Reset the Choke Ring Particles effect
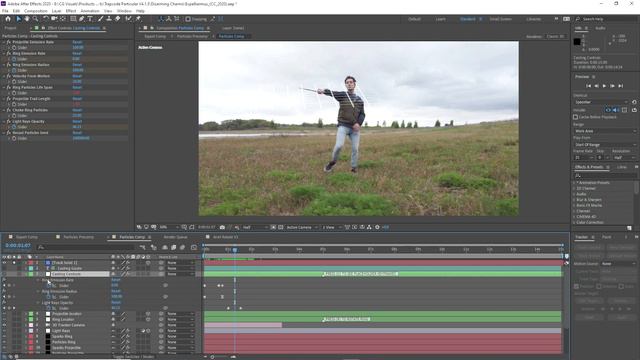 pos(77,110)
